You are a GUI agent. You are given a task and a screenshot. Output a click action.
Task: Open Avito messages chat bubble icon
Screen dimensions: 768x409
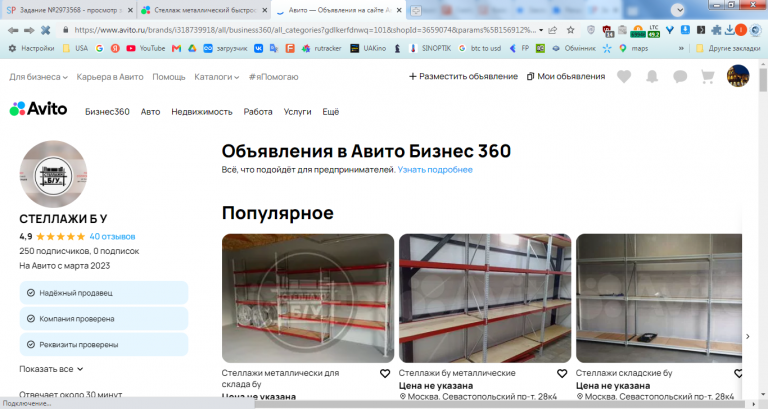pyautogui.click(x=680, y=76)
